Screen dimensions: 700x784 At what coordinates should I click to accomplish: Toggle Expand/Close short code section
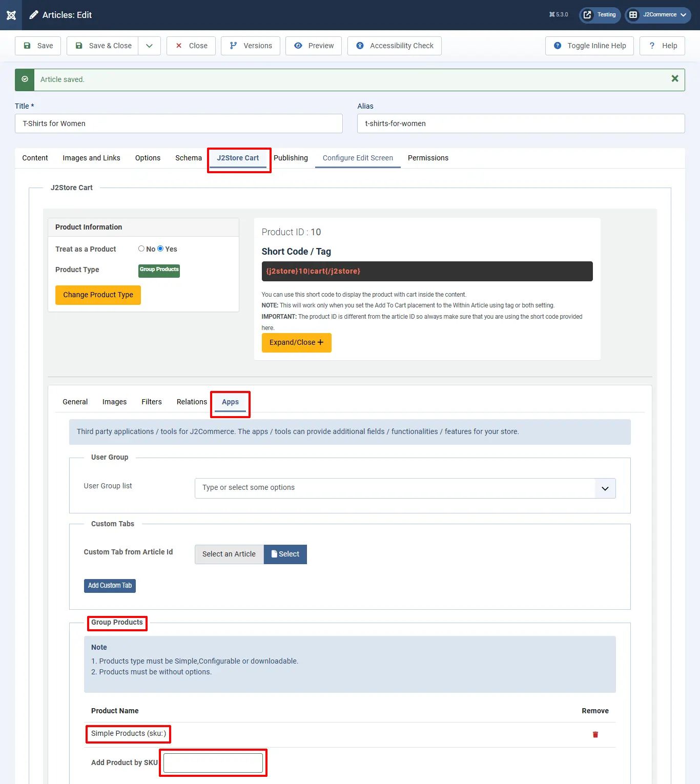tap(296, 342)
